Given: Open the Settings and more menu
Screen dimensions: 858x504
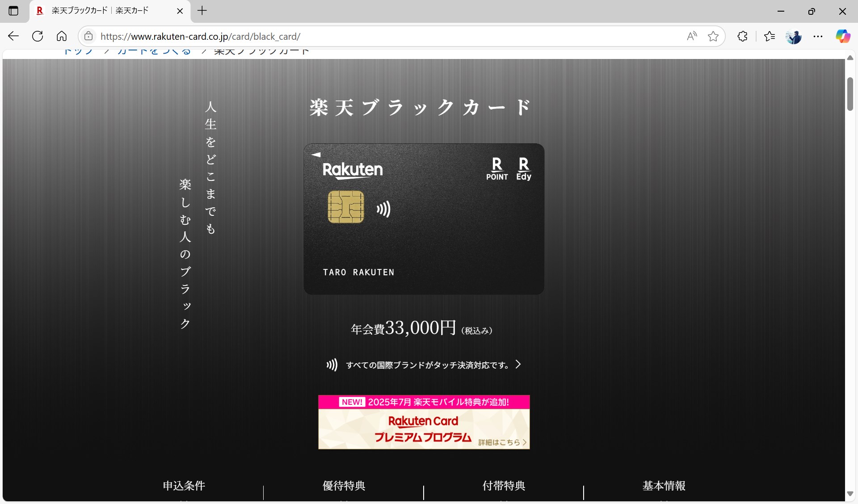Looking at the screenshot, I should [818, 36].
